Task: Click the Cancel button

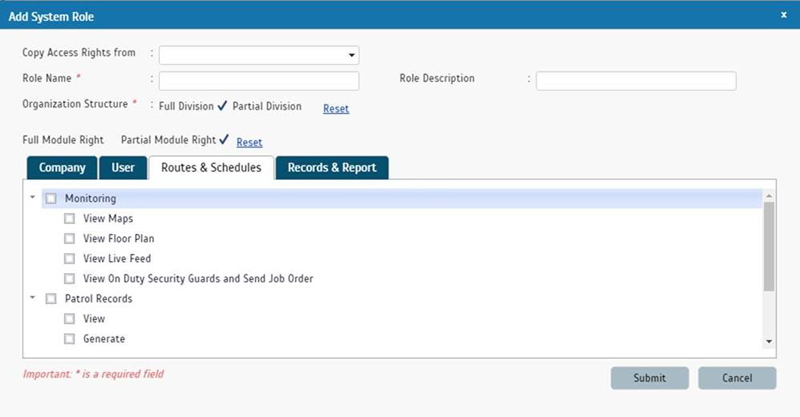Action: [x=737, y=378]
